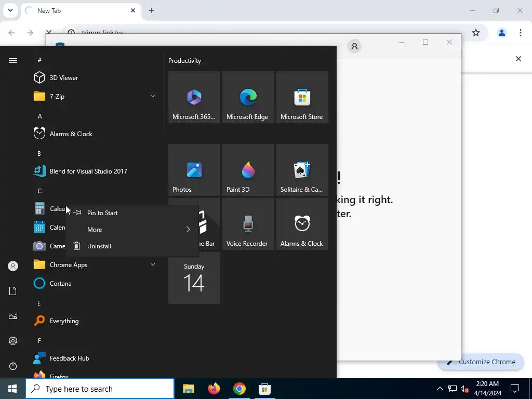The width and height of the screenshot is (532, 399).
Task: Open the notification center icon
Action: click(515, 389)
